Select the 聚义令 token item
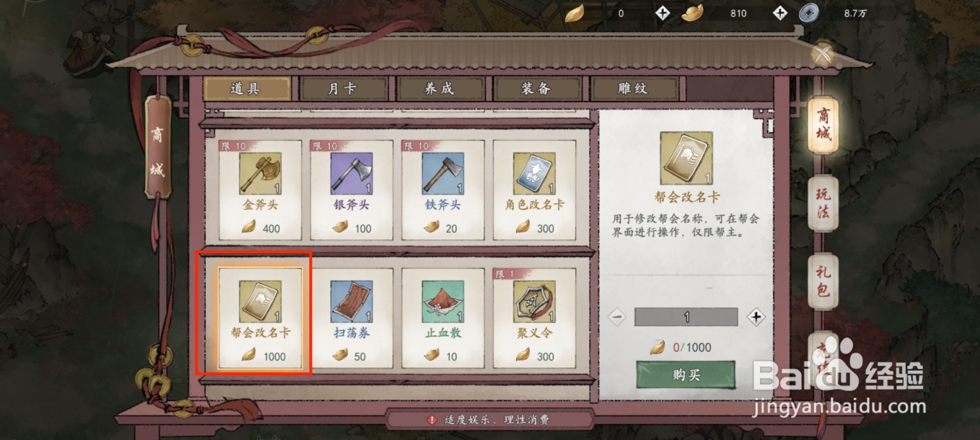980x440 pixels. [x=534, y=318]
